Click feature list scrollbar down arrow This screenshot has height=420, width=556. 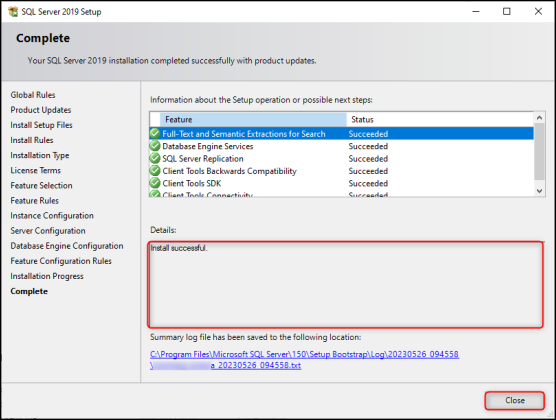point(539,191)
